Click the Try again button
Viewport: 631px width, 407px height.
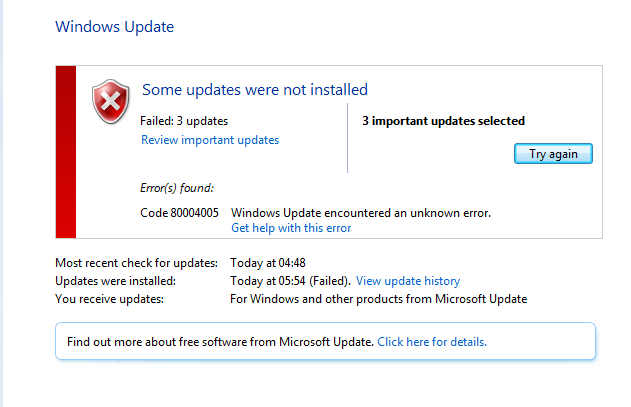click(x=553, y=154)
